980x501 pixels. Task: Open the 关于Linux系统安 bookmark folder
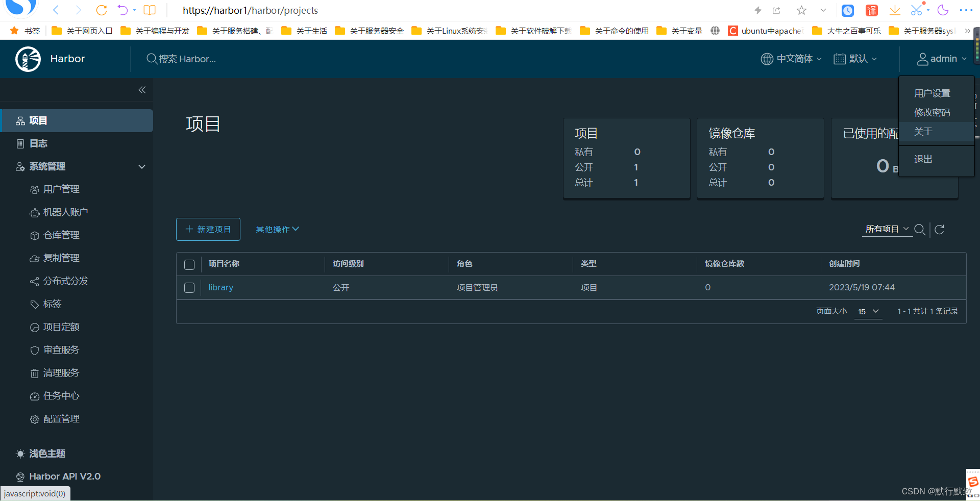(x=450, y=31)
